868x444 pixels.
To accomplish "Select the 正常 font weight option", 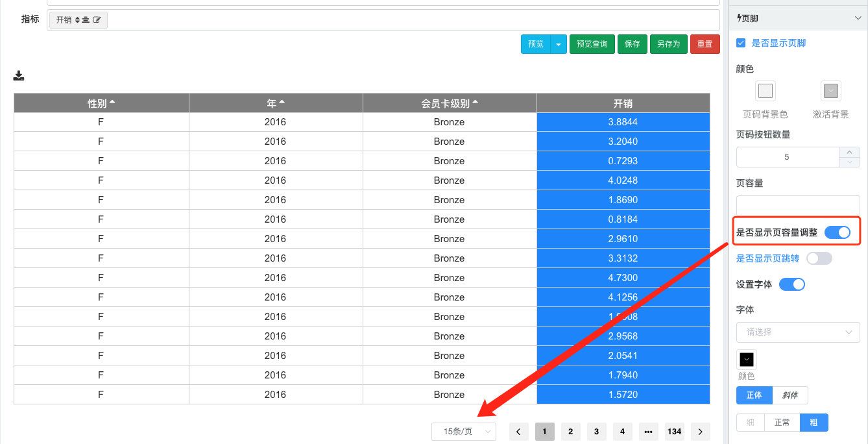I will 782,423.
